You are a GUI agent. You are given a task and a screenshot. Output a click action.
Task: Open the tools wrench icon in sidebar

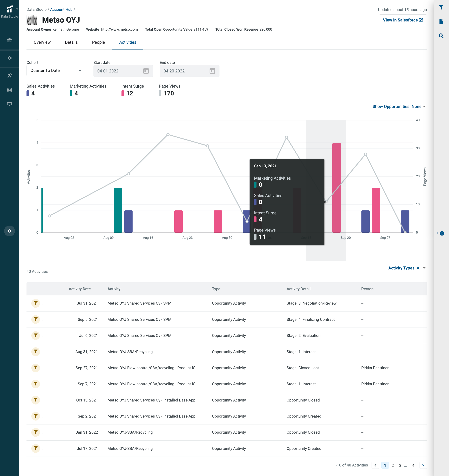pos(10,76)
